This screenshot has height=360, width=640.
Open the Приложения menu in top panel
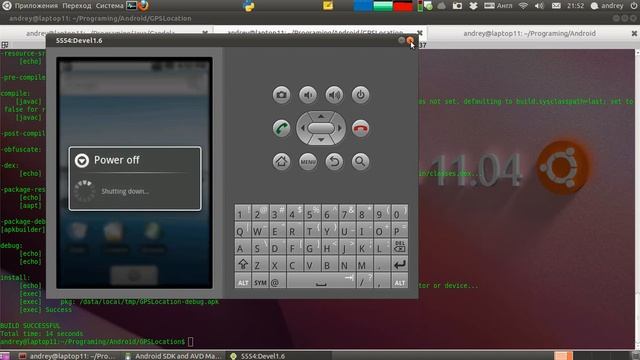(36, 6)
